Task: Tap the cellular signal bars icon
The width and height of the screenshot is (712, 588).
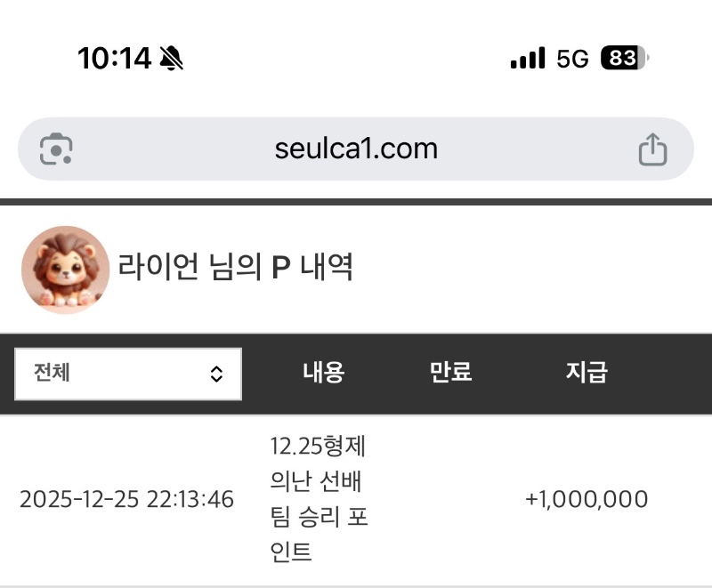Action: [x=527, y=59]
